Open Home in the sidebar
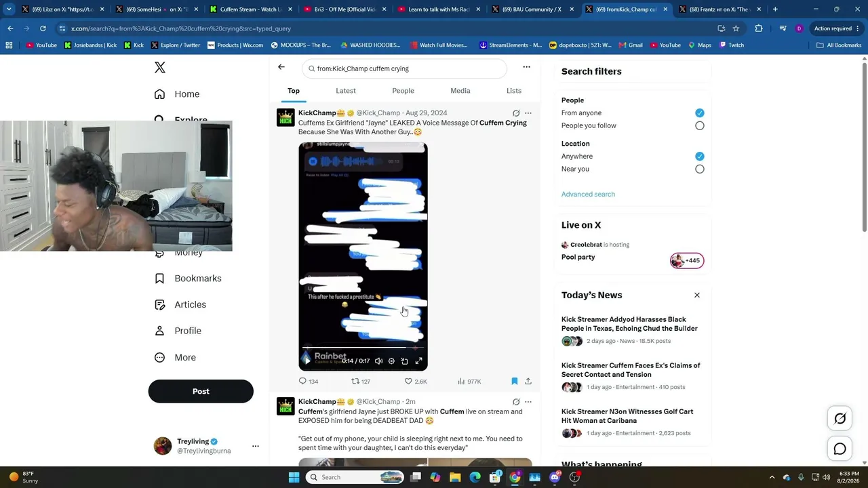 point(177,94)
